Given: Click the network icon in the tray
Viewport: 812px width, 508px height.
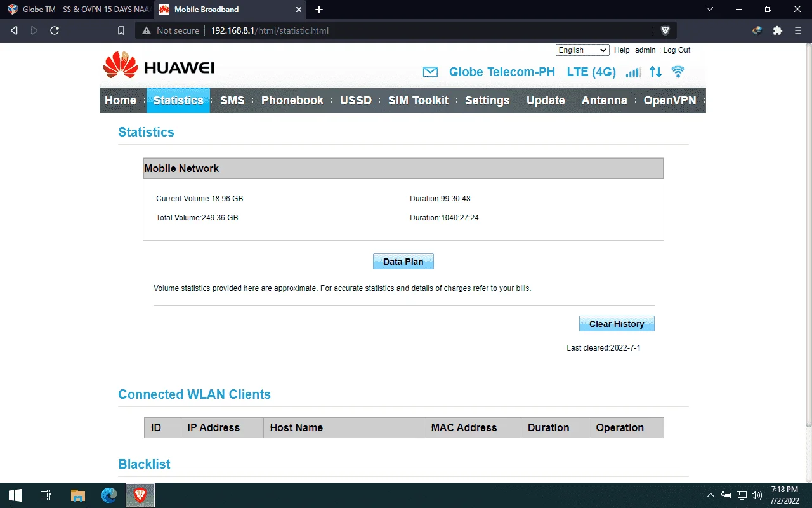Looking at the screenshot, I should point(742,495).
